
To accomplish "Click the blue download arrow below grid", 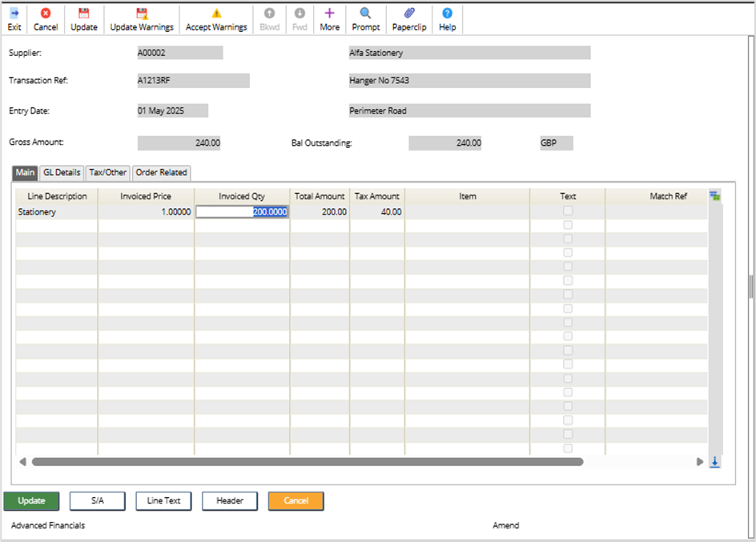I will coord(714,462).
